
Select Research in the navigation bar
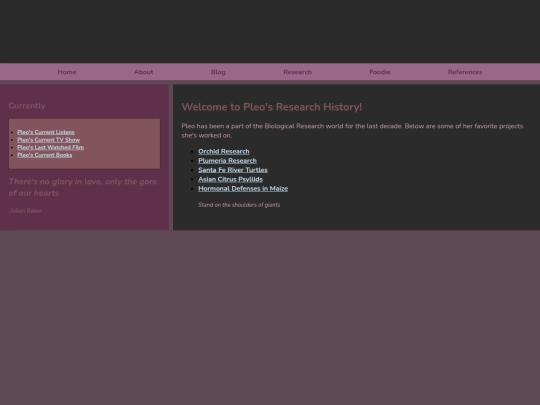coord(298,72)
